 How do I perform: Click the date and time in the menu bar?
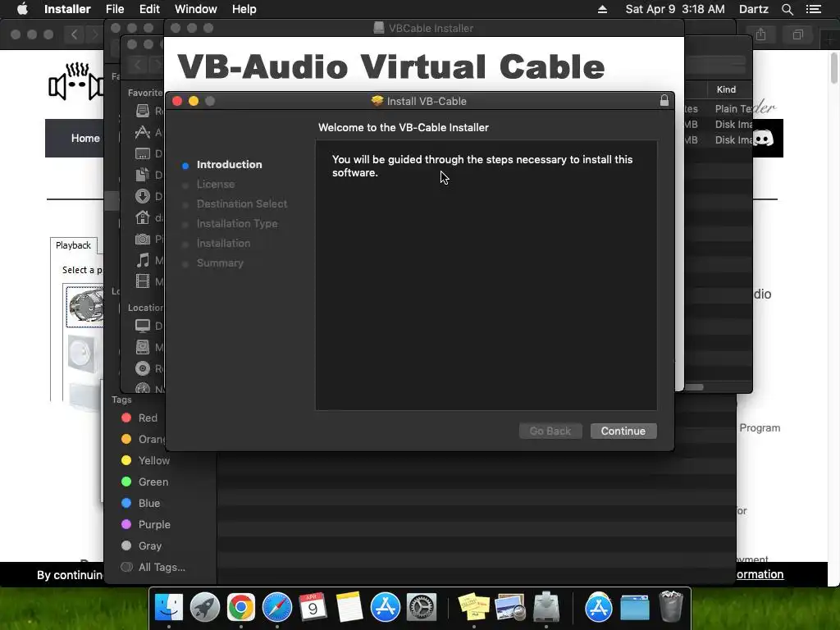coord(675,9)
